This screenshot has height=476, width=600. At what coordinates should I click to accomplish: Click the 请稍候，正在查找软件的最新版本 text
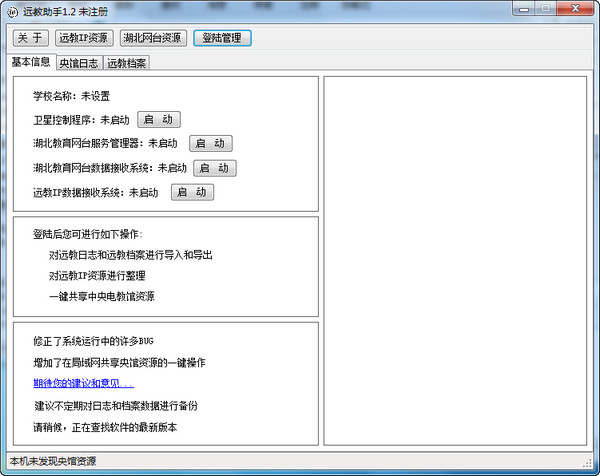tap(105, 427)
